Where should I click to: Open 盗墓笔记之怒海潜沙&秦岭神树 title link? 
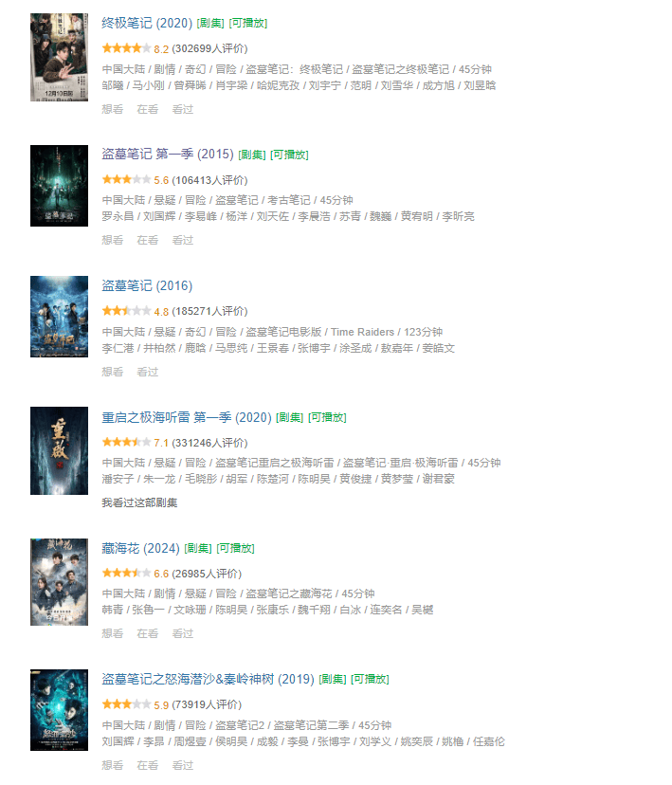[x=209, y=680]
